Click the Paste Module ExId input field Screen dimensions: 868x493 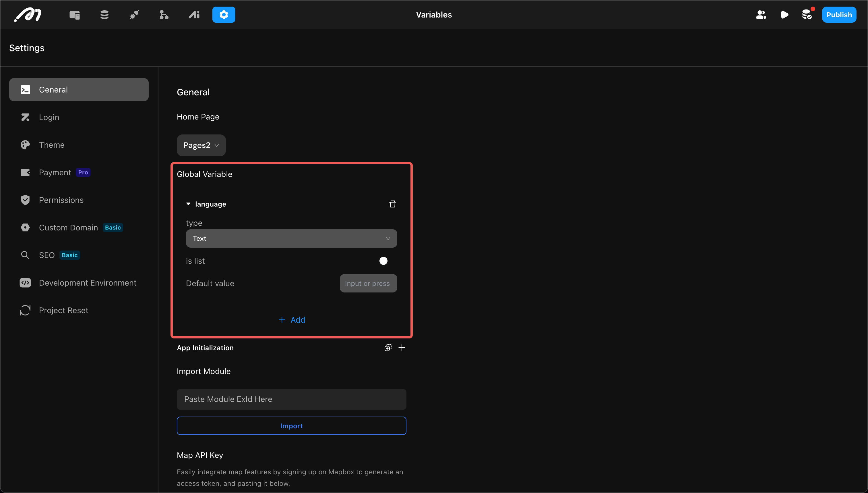291,399
